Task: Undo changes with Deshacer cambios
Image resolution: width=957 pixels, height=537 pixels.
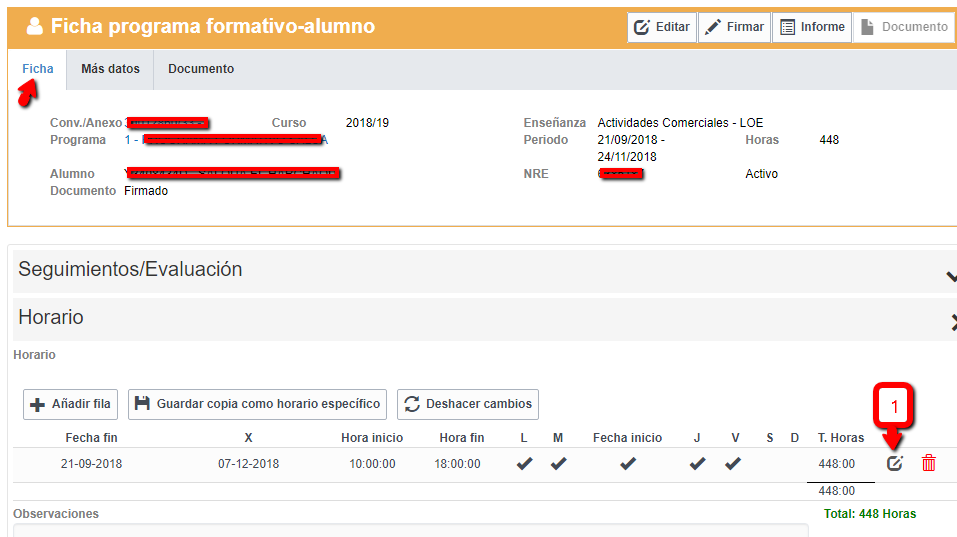Action: (x=468, y=404)
